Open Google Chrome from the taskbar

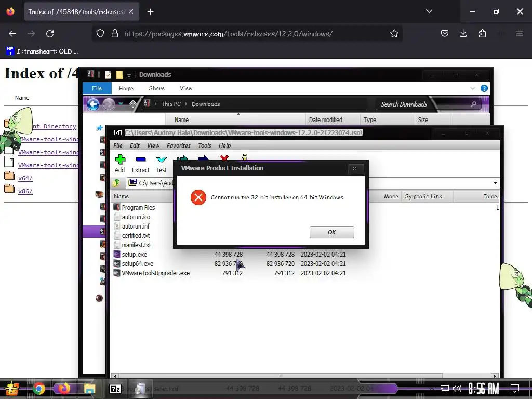38,389
